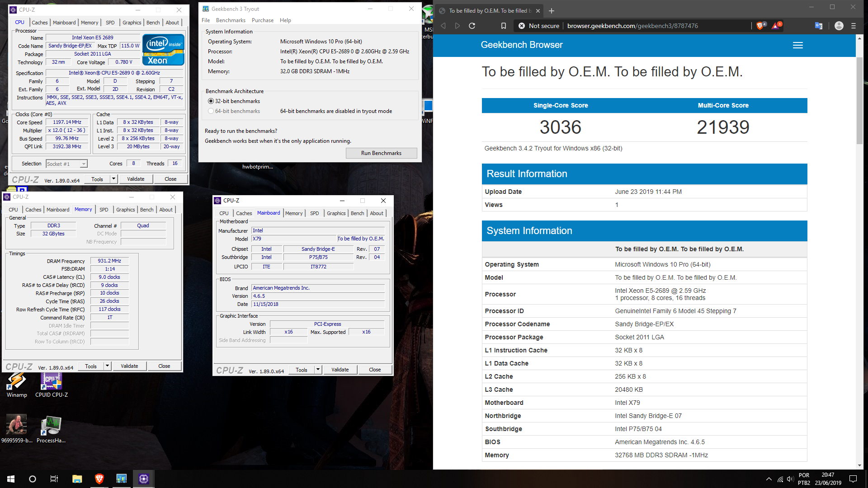
Task: Click the Intel Xeon inside logo in CPU-Z
Action: (x=163, y=50)
